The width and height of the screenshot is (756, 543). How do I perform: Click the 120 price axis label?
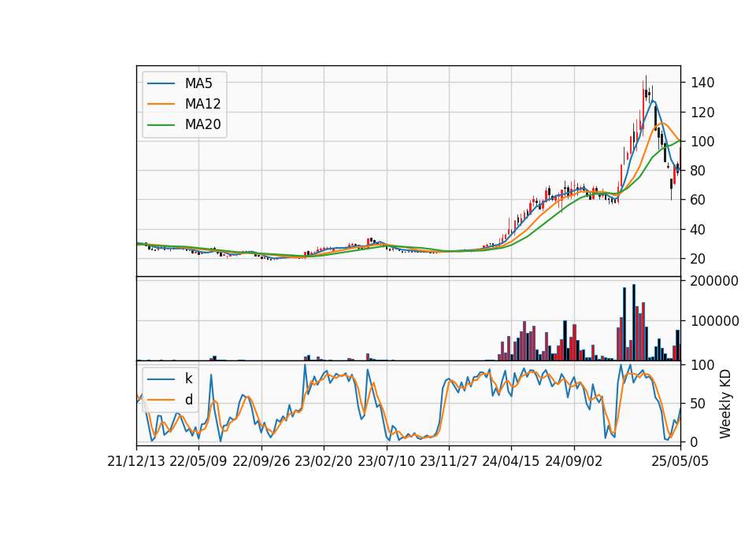coord(702,113)
